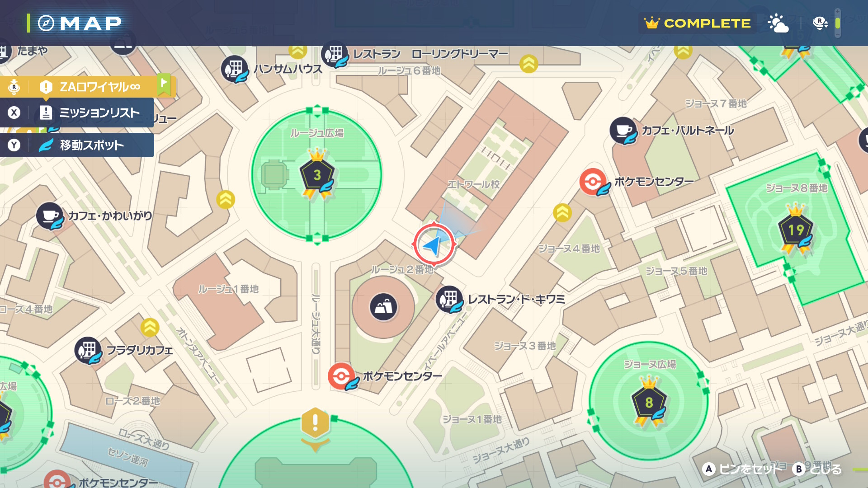Toggle the weather display icon
868x488 pixels.
tap(778, 23)
